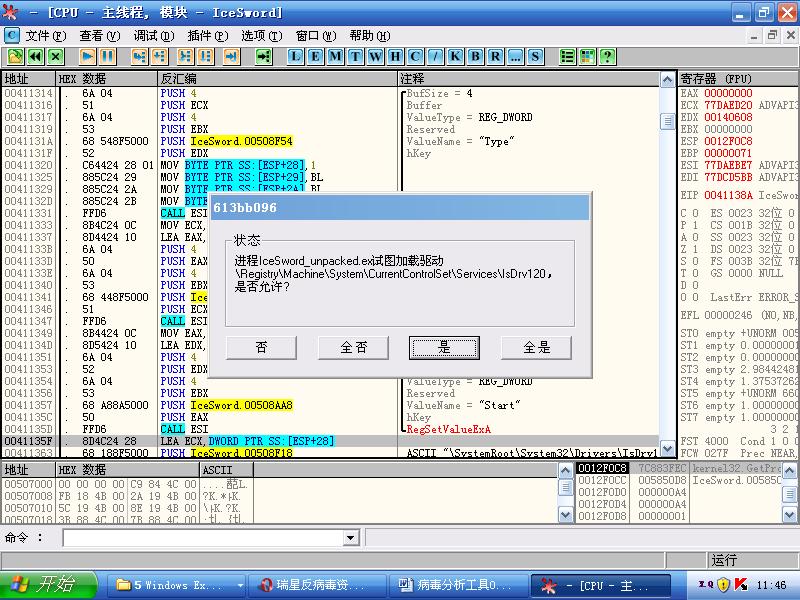Open Call stack with K button
The width and height of the screenshot is (800, 600).
[x=455, y=57]
